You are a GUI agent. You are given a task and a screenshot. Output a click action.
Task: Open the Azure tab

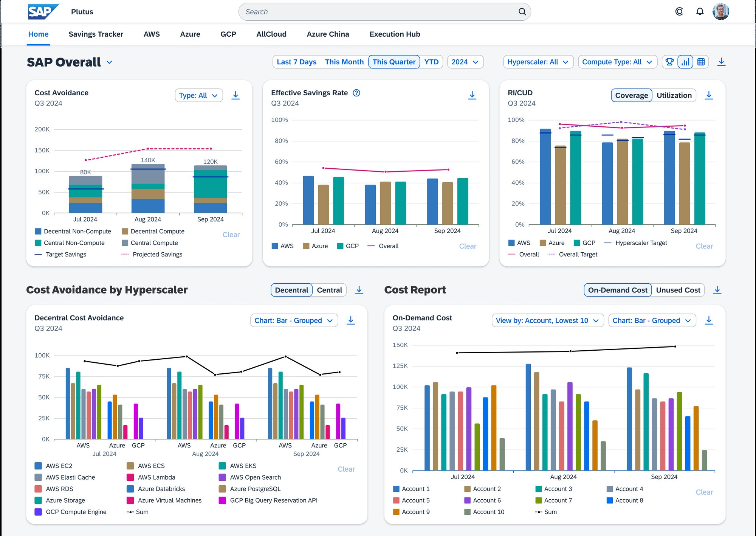coord(190,34)
